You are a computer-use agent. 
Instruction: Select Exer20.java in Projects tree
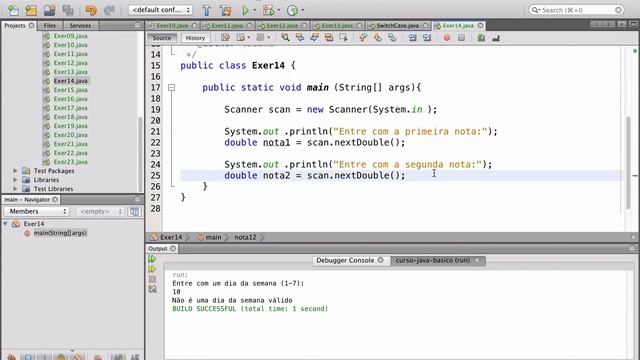(70, 135)
